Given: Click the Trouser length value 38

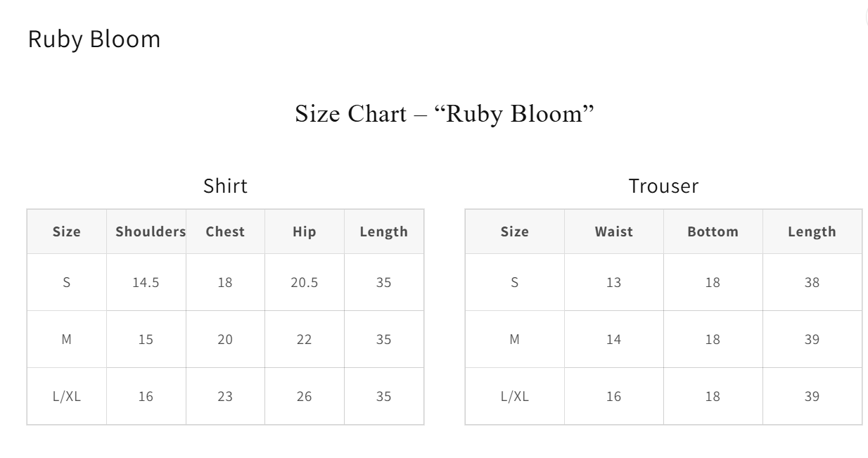Looking at the screenshot, I should click(x=812, y=282).
